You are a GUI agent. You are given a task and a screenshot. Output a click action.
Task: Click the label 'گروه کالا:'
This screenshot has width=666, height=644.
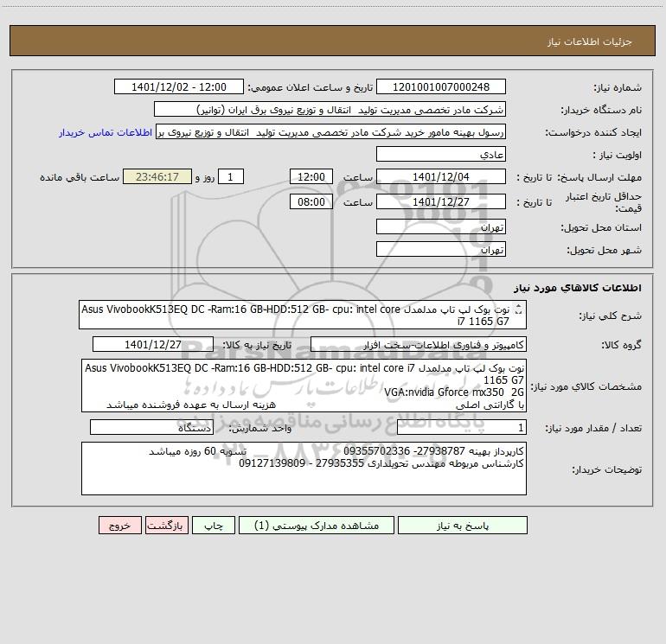[x=621, y=345]
